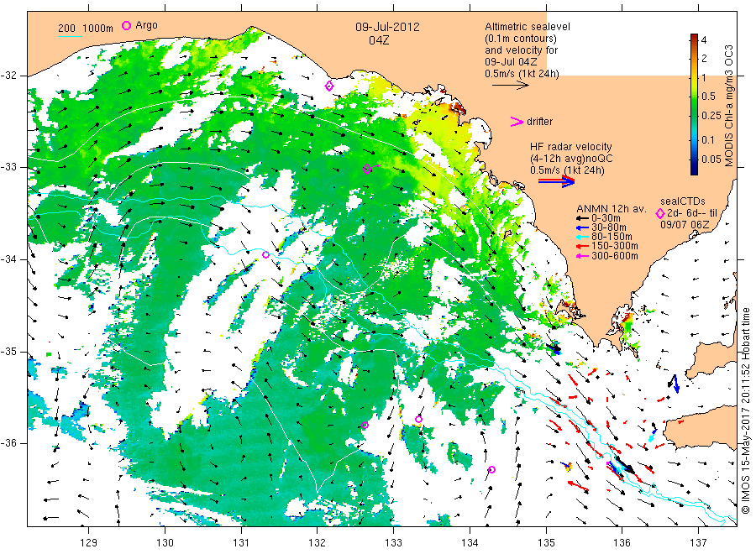
Task: Click the 04Z time label under the date
Action: [x=379, y=40]
